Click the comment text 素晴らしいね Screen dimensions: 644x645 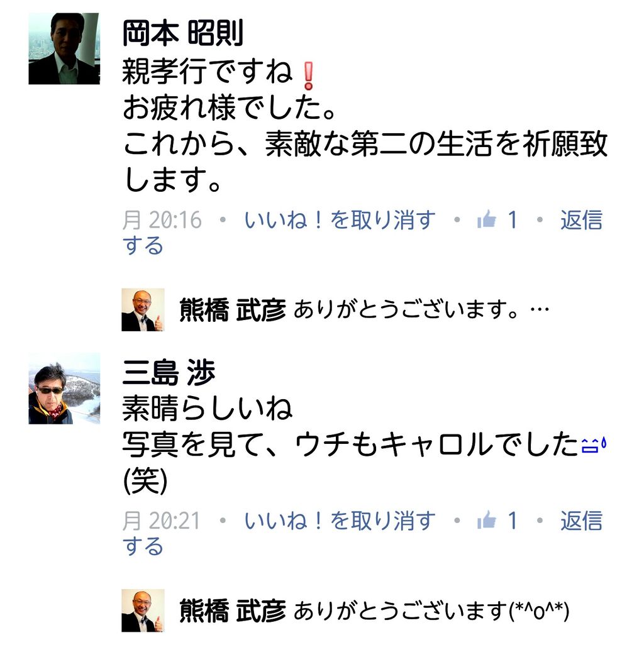tap(208, 409)
